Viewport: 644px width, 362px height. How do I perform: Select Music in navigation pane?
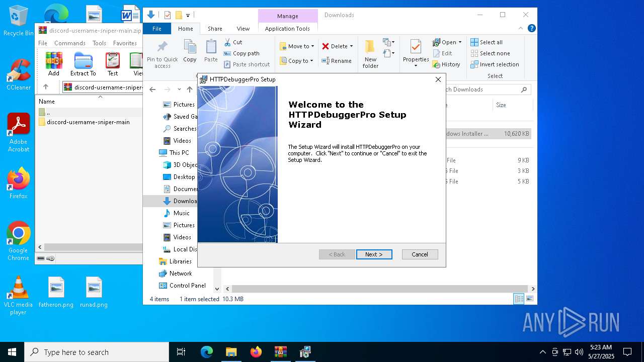coord(177,213)
